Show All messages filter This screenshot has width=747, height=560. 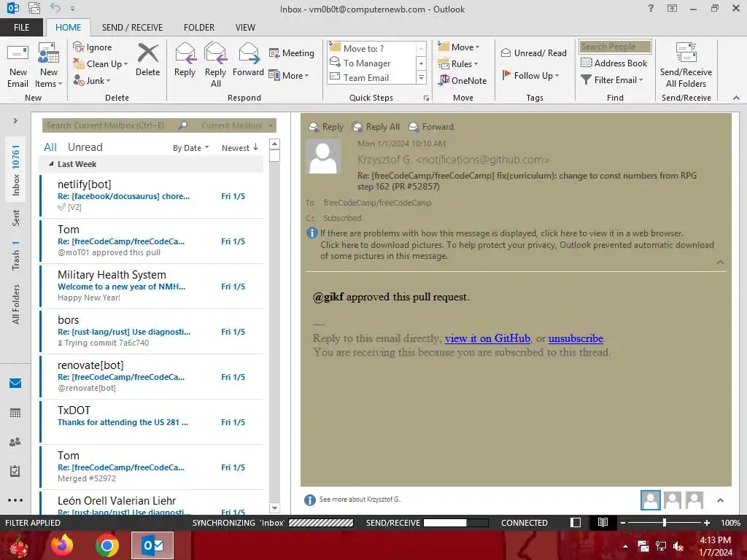coord(50,147)
